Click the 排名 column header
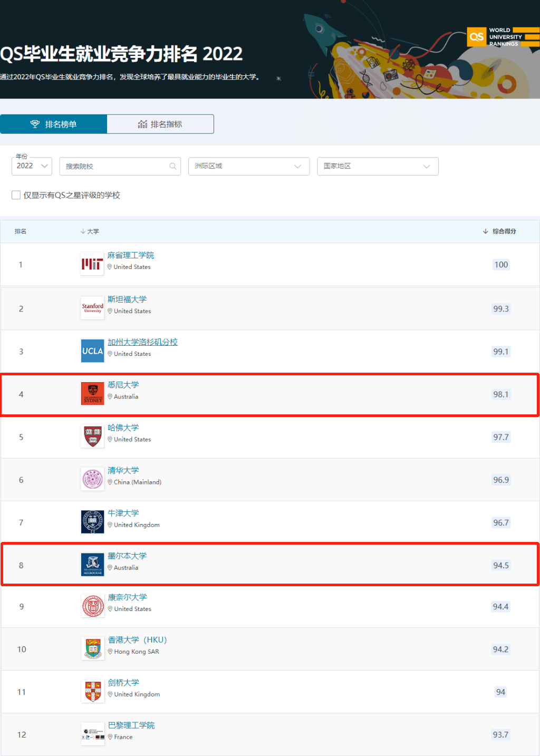The height and width of the screenshot is (756, 540). tap(21, 231)
